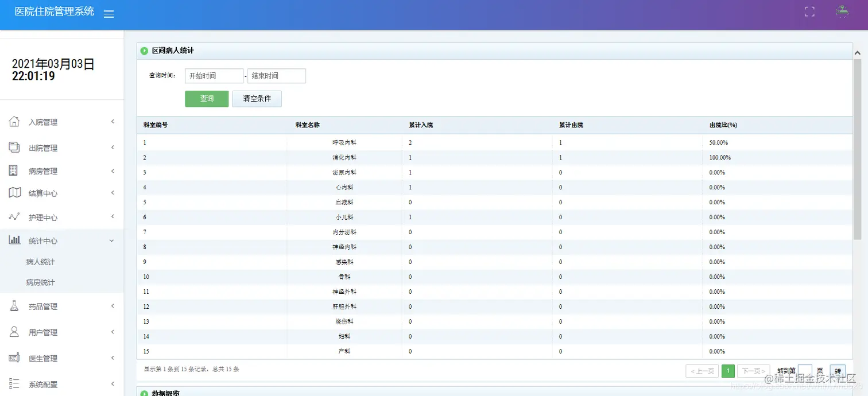Select the 药品管理 menu label
The image size is (868, 396).
(43, 307)
